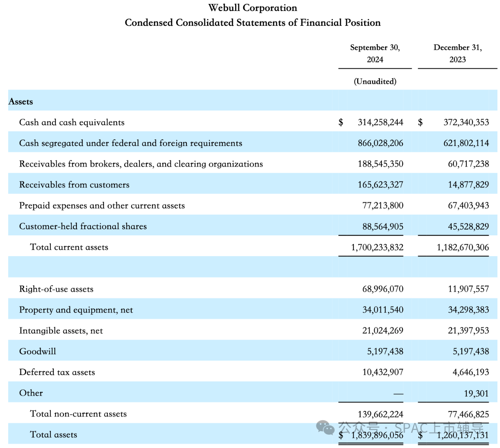Click value 34,011,540
This screenshot has width=500, height=448.
point(383,310)
